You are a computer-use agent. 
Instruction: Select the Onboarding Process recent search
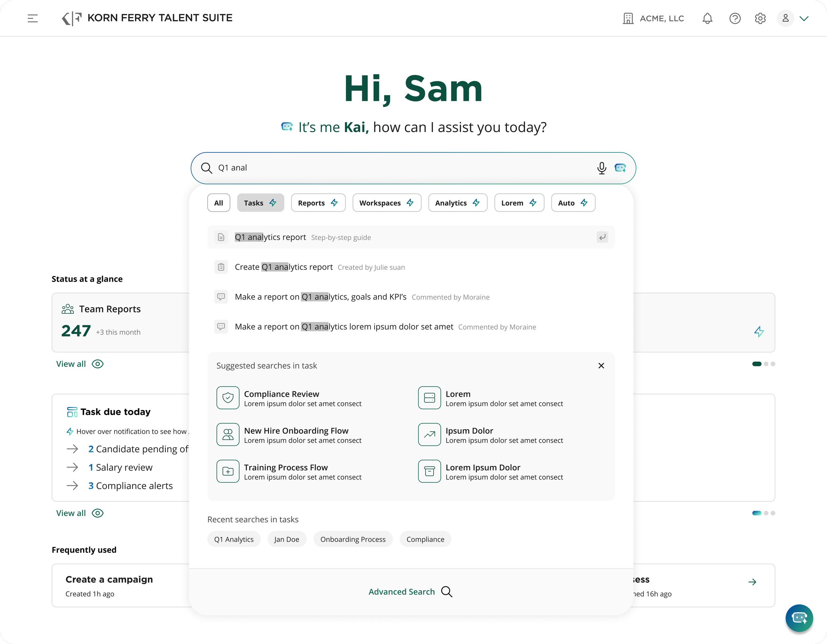click(x=353, y=539)
